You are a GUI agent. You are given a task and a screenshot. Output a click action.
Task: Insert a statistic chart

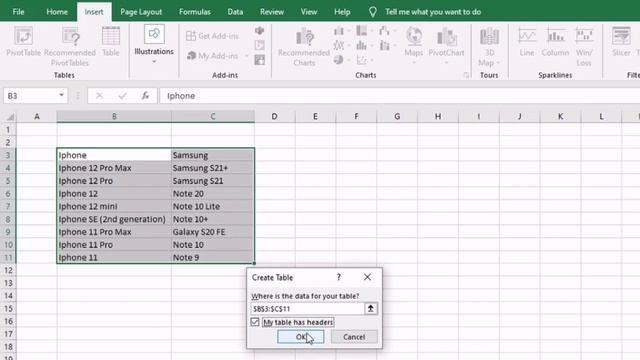click(361, 45)
